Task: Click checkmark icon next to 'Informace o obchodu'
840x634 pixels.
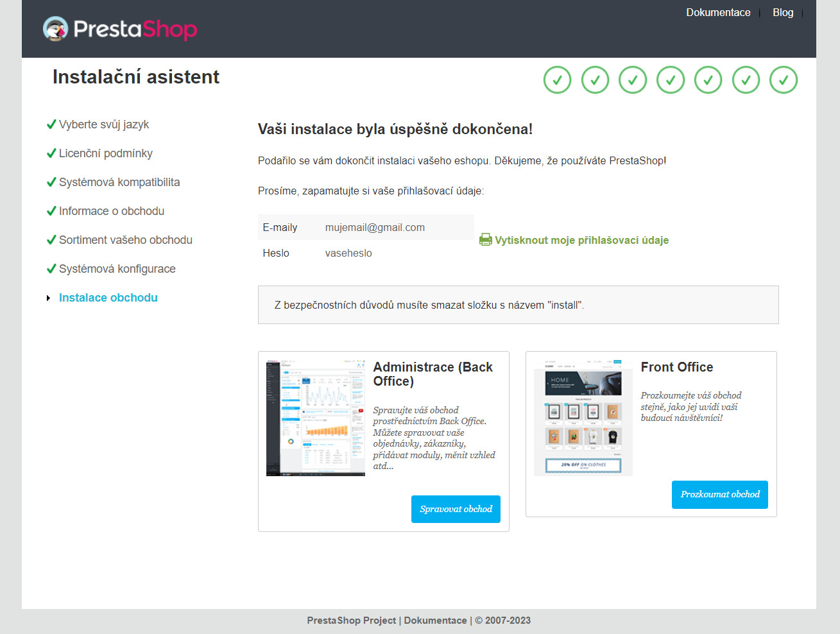Action: [51, 211]
